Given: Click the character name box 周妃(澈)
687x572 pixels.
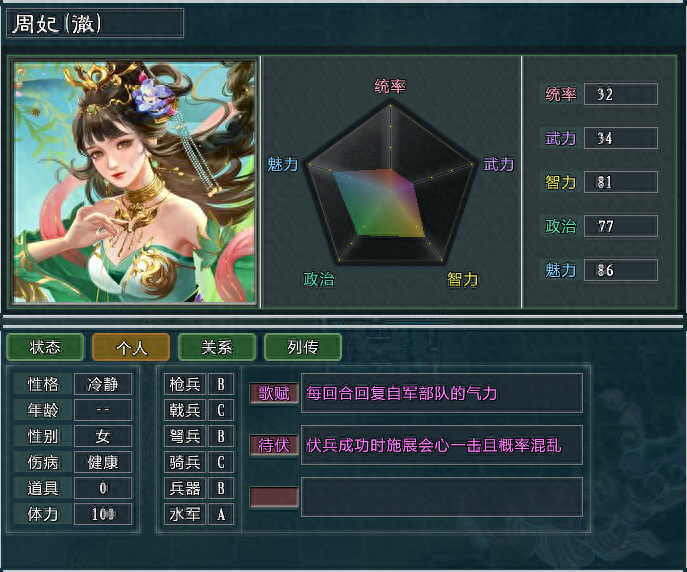Looking at the screenshot, I should 95,23.
